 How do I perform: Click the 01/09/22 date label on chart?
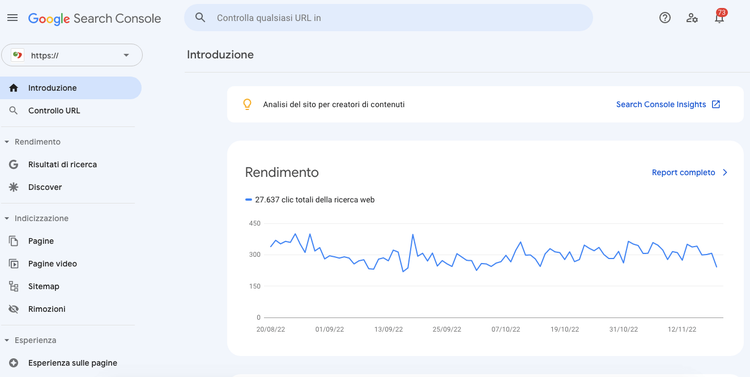[x=330, y=330]
